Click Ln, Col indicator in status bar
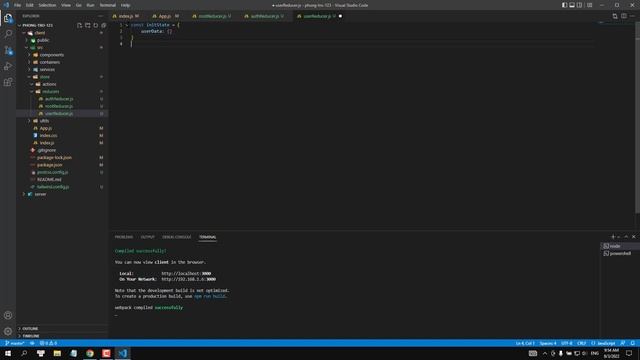The width and height of the screenshot is (640, 360). click(x=525, y=343)
